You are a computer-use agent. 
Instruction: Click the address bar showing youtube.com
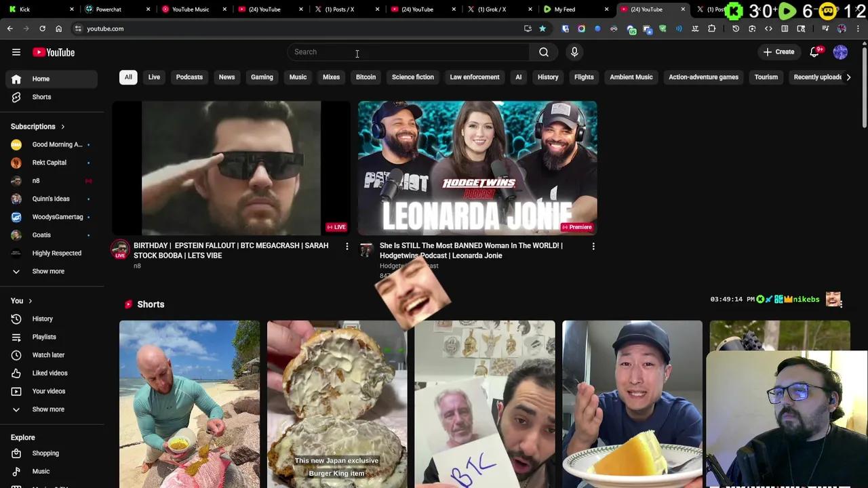point(298,28)
